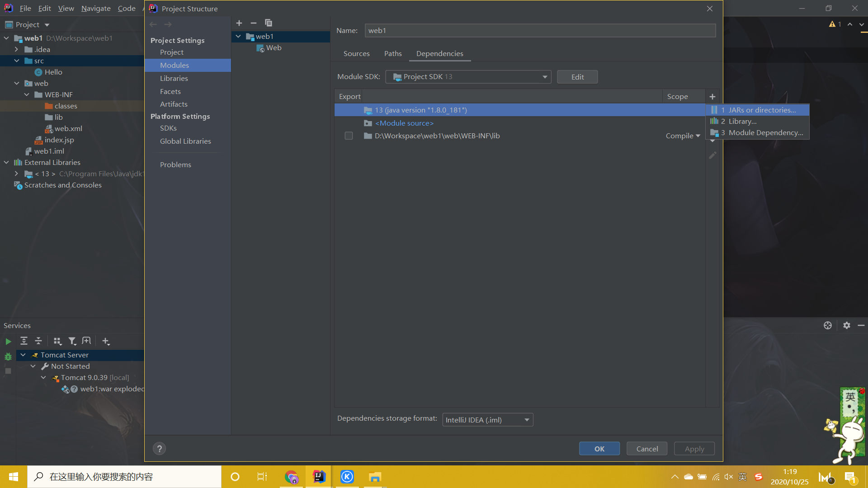Collapse External Libraries node

[x=6, y=163]
